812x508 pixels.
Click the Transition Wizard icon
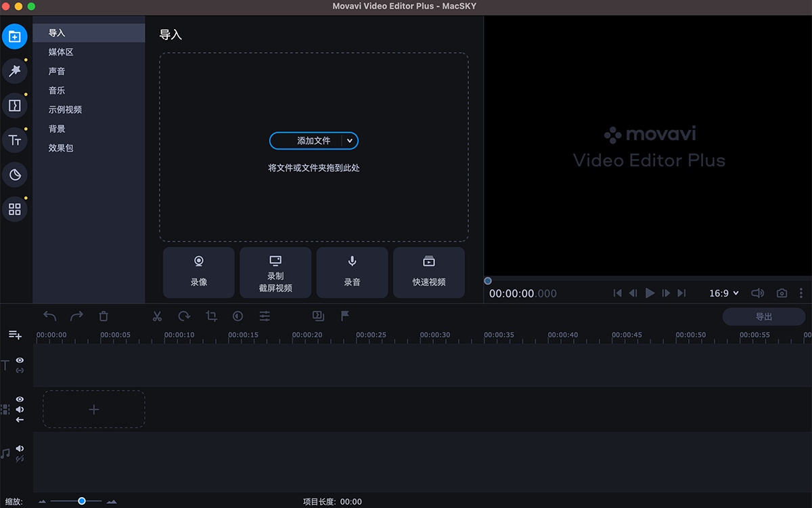pos(318,316)
